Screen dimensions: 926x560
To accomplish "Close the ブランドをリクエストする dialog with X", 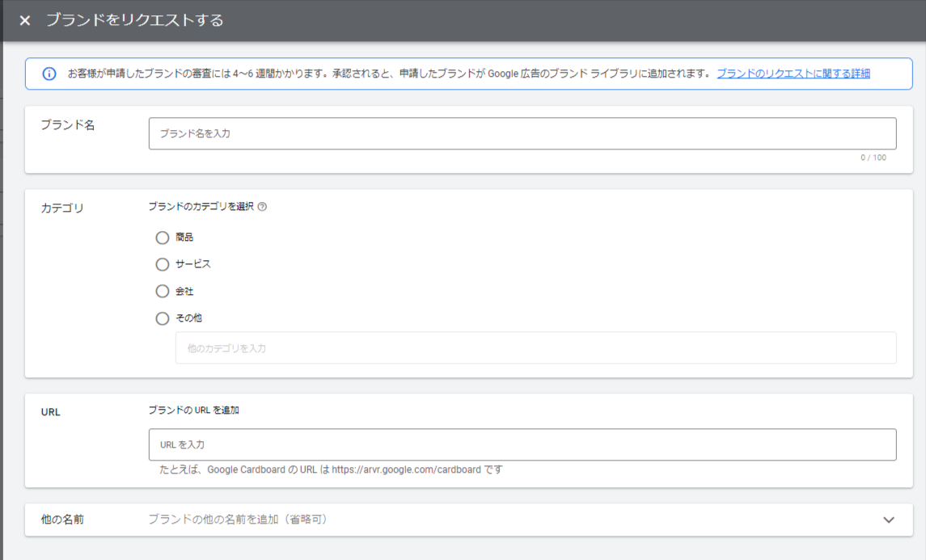I will pos(25,20).
